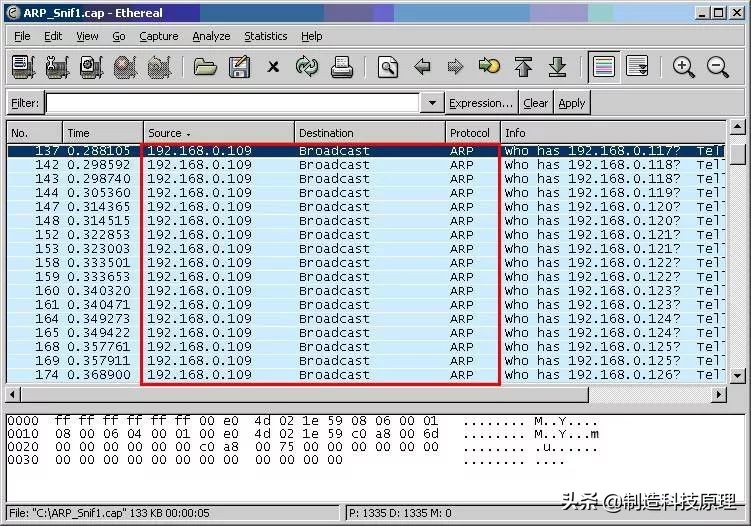This screenshot has width=751, height=526.
Task: Open capture options toolbar icon
Action: click(57, 67)
